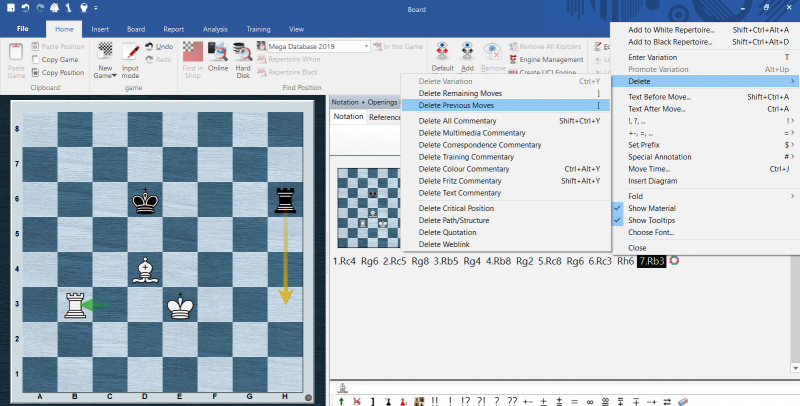The height and width of the screenshot is (406, 800).
Task: Add a kibitzer engine
Action: pos(467,57)
